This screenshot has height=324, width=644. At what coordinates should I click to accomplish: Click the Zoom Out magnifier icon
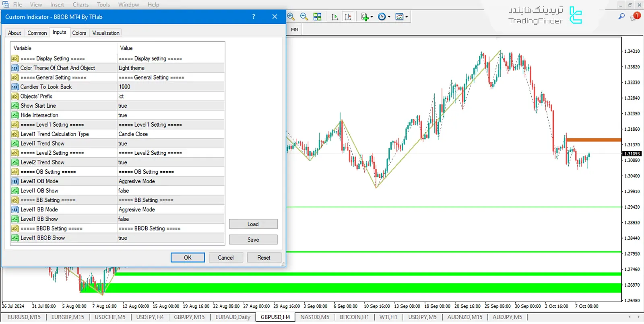pos(304,16)
